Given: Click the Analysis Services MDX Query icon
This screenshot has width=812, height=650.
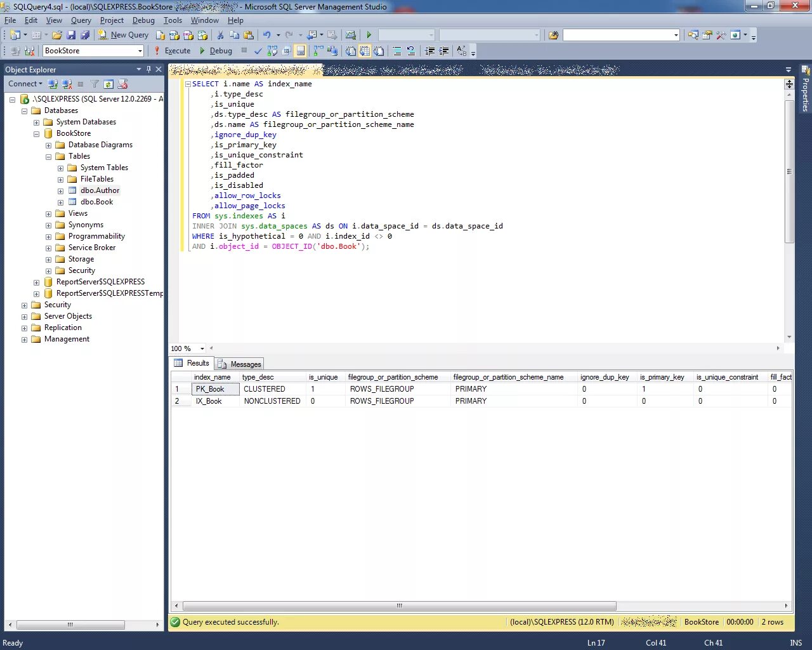Looking at the screenshot, I should coord(174,35).
